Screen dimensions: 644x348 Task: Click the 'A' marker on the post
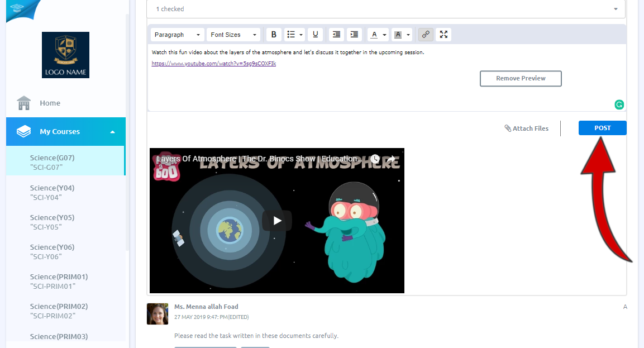click(x=625, y=307)
